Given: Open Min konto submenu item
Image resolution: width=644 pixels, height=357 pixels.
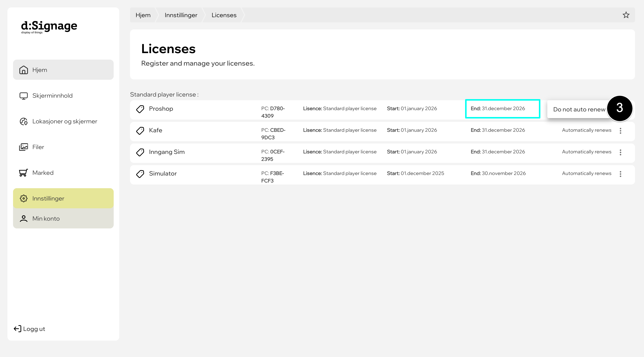Looking at the screenshot, I should click(x=63, y=219).
